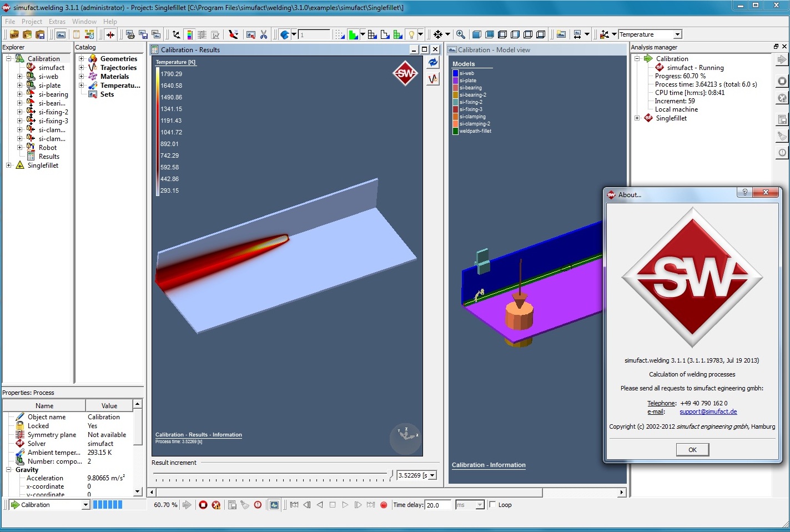
Task: Open the Project menu
Action: click(32, 22)
